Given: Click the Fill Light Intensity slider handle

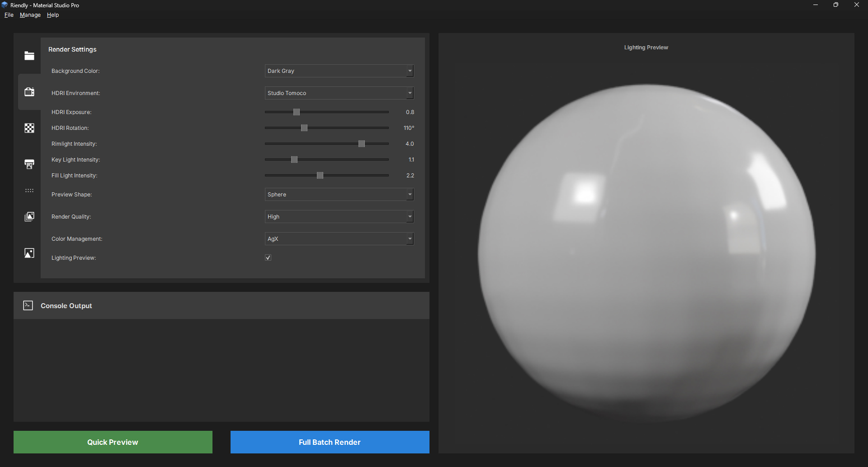Looking at the screenshot, I should [320, 175].
